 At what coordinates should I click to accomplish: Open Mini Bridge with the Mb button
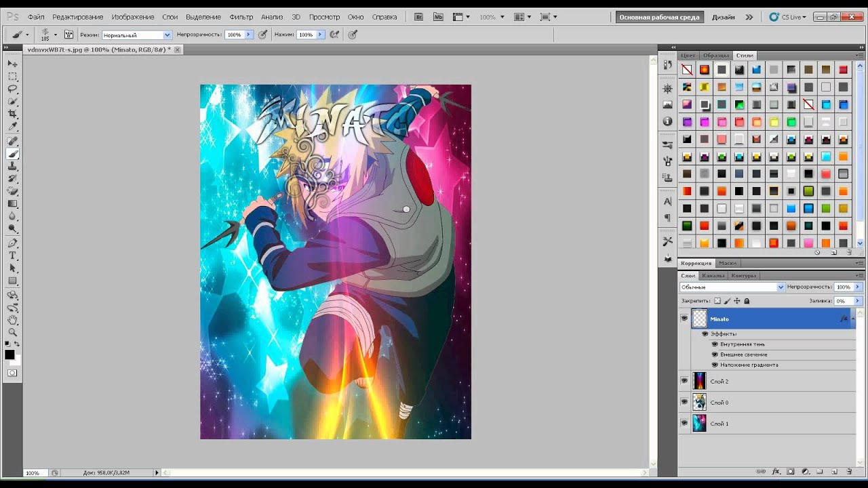pos(438,17)
